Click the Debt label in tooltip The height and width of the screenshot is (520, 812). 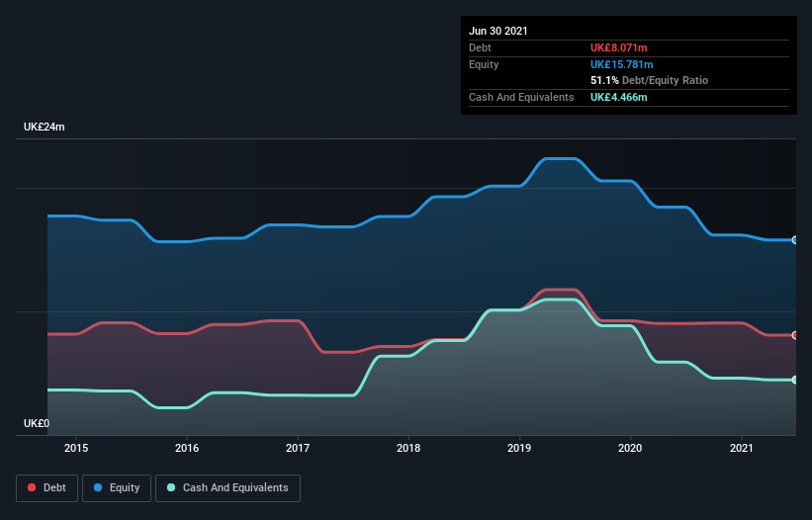(480, 47)
